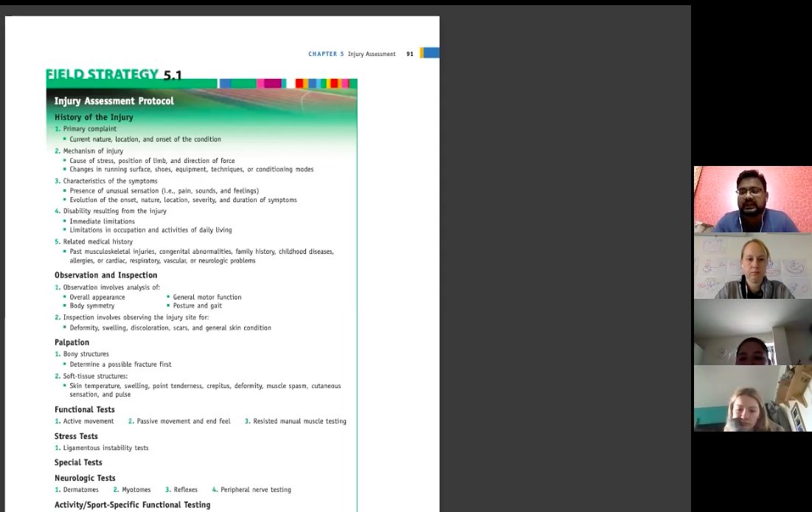Click the 'Palpation' heading
812x512 pixels.
(x=72, y=342)
